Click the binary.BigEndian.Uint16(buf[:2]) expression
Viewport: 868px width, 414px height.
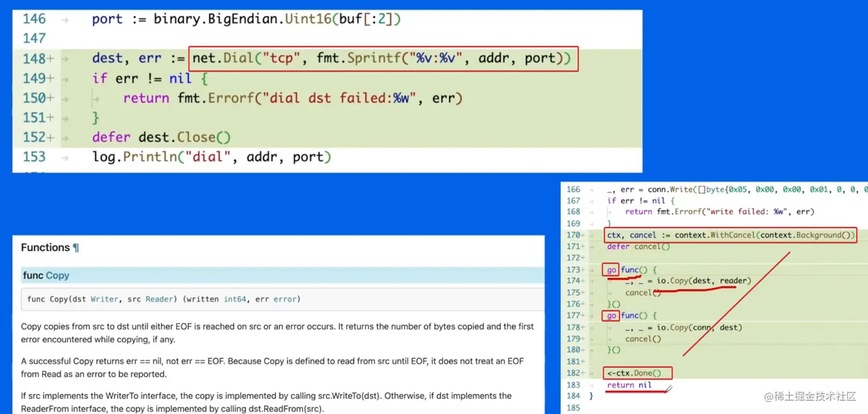coord(277,19)
